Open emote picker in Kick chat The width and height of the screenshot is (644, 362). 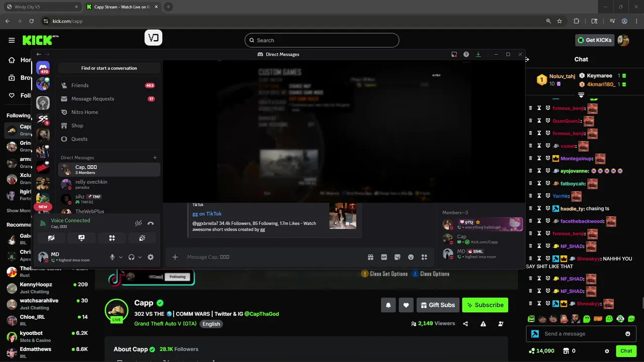tap(628, 334)
